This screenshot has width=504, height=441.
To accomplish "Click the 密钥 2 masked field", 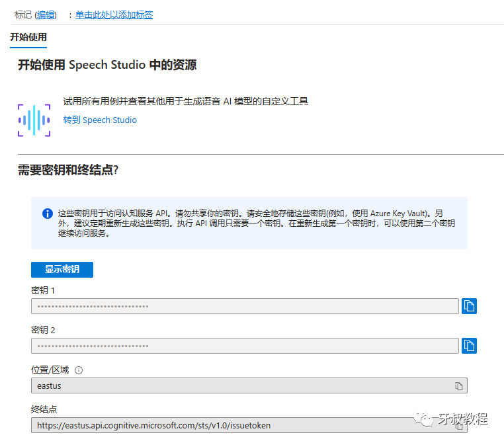I will pos(245,346).
